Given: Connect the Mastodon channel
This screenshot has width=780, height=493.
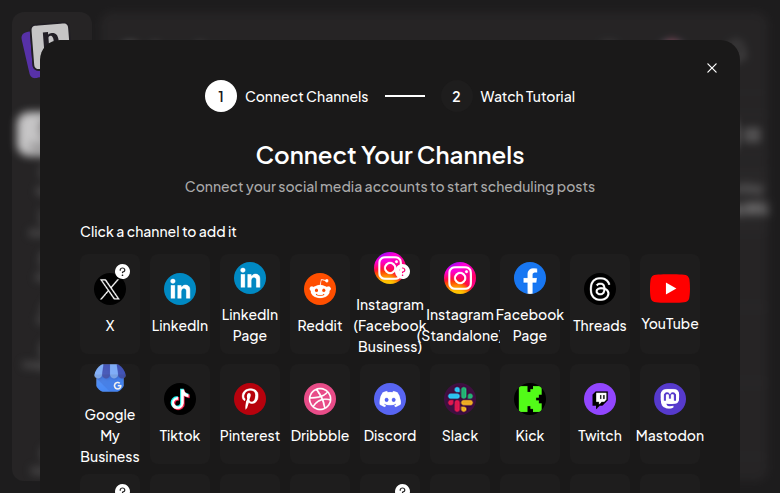Looking at the screenshot, I should [x=670, y=414].
